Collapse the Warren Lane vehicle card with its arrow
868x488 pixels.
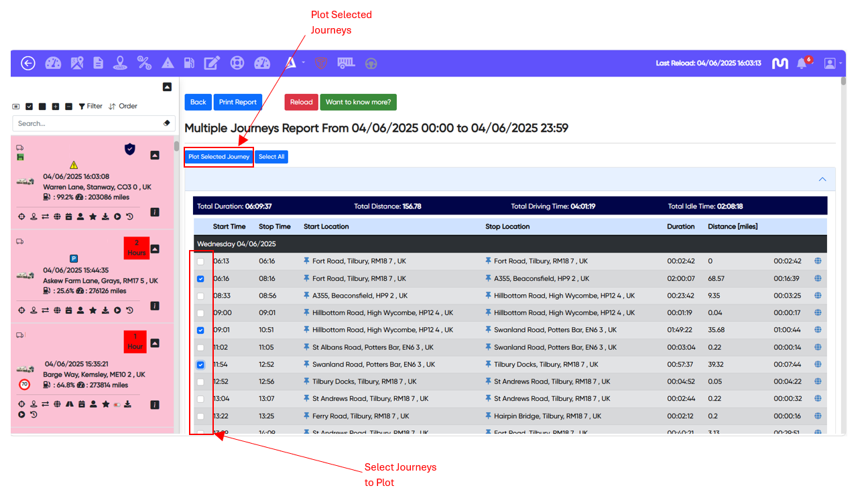click(155, 155)
